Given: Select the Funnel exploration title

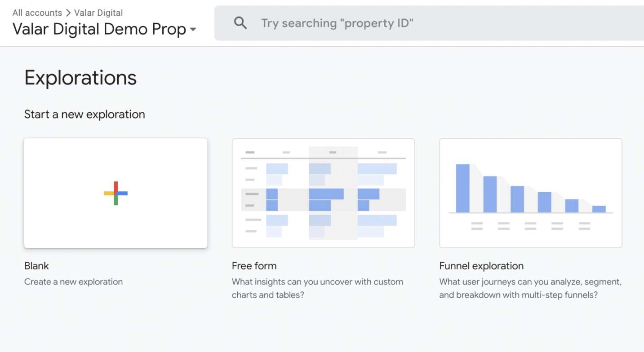Looking at the screenshot, I should click(481, 266).
